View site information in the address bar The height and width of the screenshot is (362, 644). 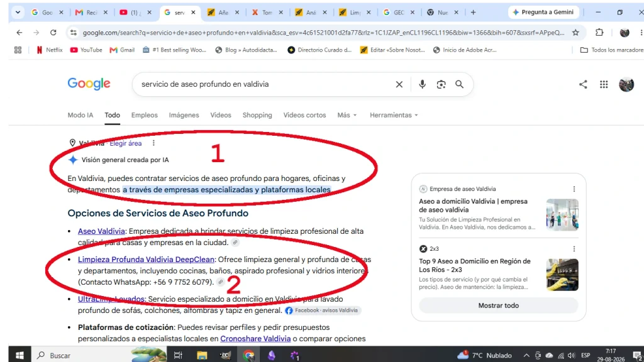tap(74, 33)
